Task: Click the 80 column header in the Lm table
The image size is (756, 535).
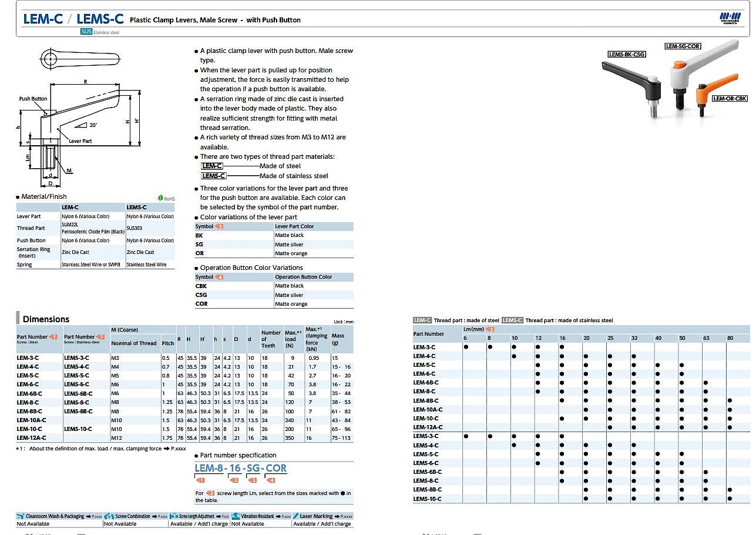Action: (730, 338)
